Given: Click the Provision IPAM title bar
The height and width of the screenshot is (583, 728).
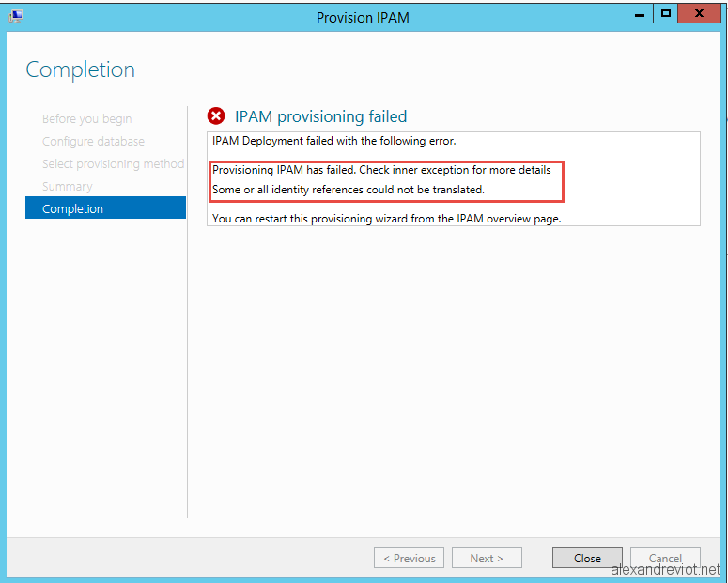Looking at the screenshot, I should point(363,17).
